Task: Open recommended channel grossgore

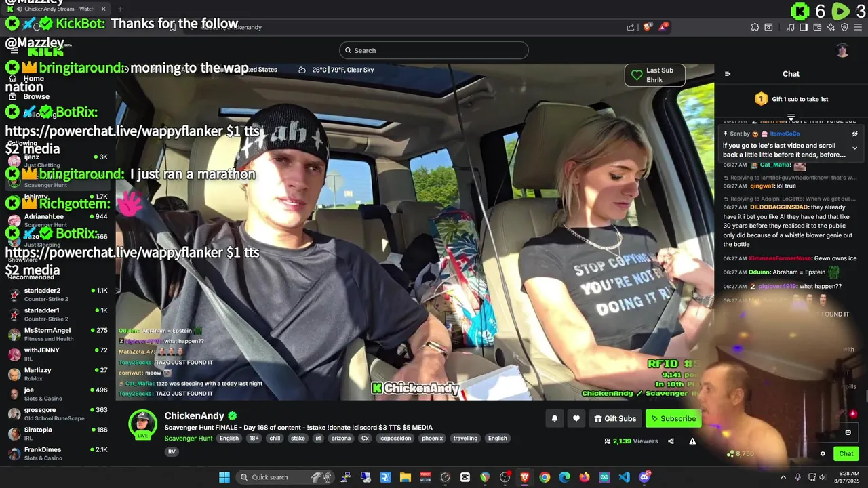Action: click(x=58, y=414)
